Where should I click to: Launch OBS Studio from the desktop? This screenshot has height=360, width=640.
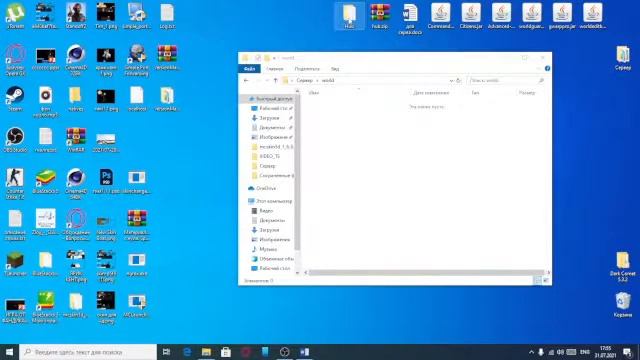click(x=15, y=140)
